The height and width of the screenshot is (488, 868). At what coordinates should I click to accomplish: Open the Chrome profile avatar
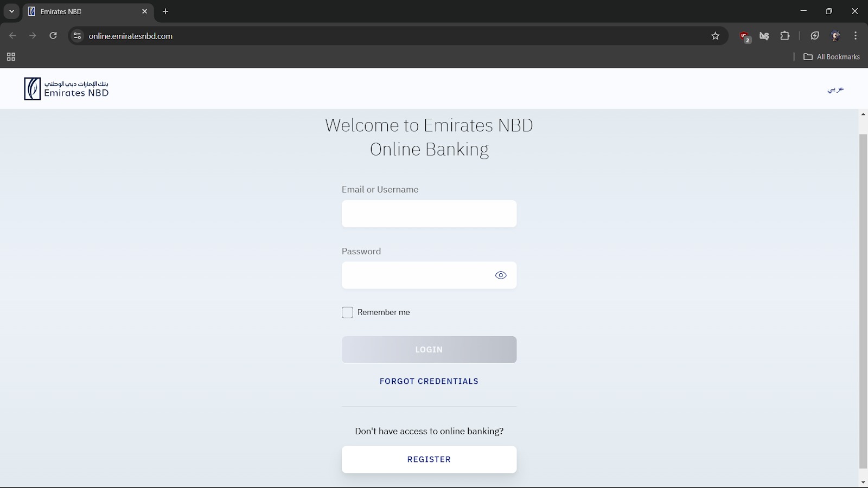click(x=835, y=36)
